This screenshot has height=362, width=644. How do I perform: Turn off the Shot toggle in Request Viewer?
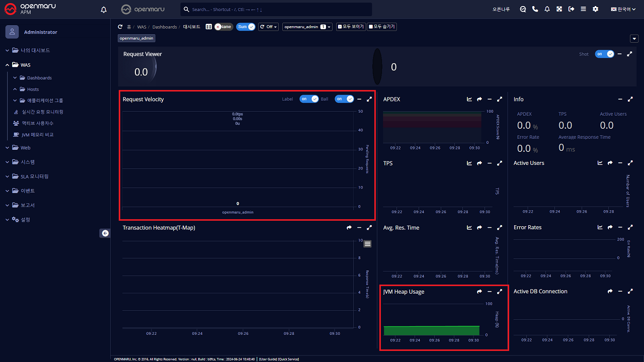[x=604, y=54]
